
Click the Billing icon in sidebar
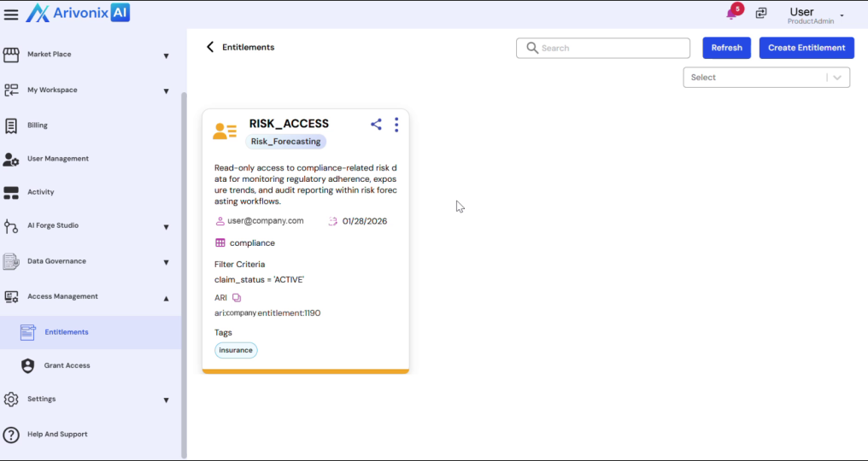coord(11,125)
